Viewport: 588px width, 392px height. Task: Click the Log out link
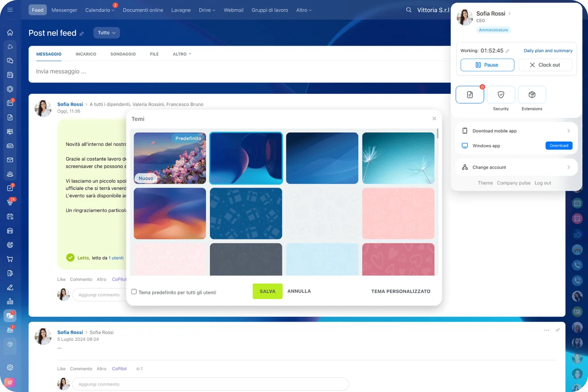click(542, 183)
